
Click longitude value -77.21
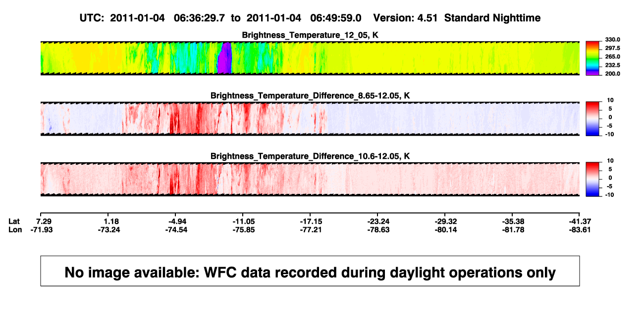[x=312, y=230]
